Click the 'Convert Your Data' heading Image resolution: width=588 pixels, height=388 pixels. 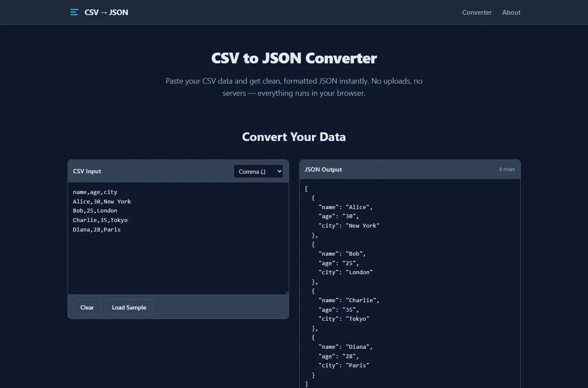tap(294, 137)
